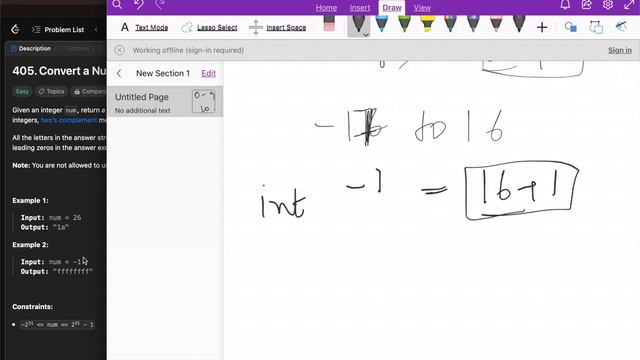This screenshot has height=360, width=640.
Task: Activate Lasso Select
Action: click(209, 27)
